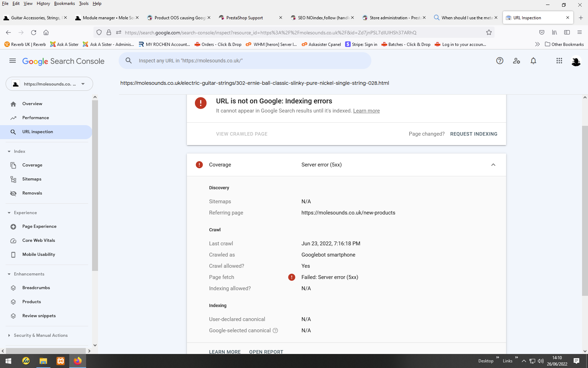Follow the Learn more link
588x368 pixels.
pos(366,111)
